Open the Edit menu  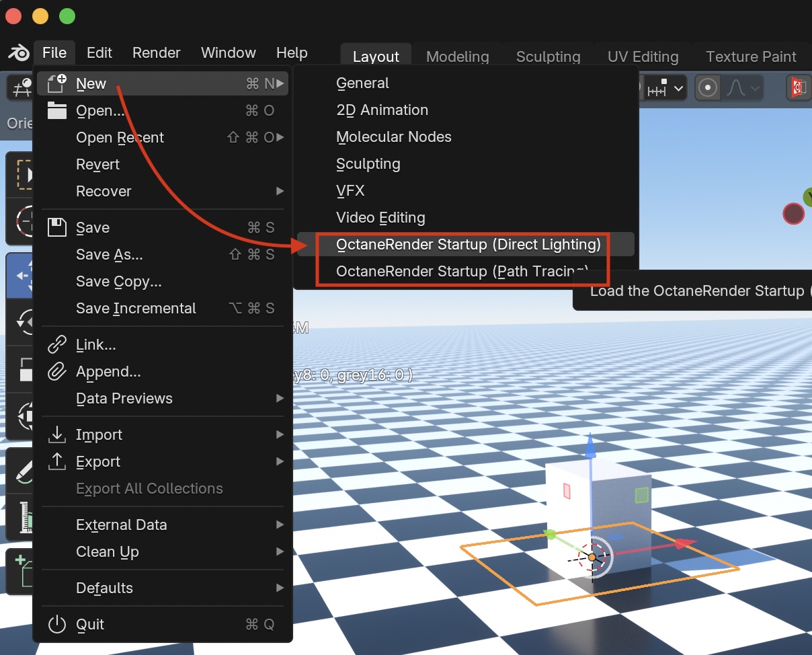(x=99, y=52)
